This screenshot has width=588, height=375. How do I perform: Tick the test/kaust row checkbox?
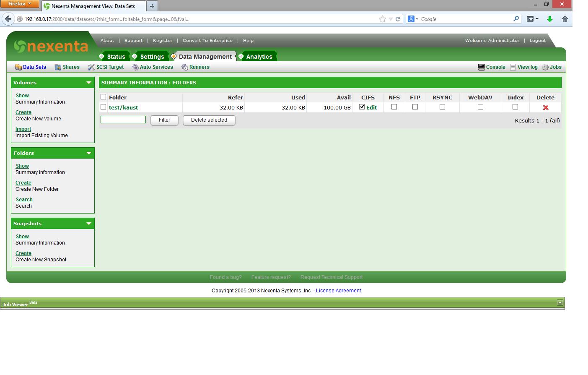104,107
